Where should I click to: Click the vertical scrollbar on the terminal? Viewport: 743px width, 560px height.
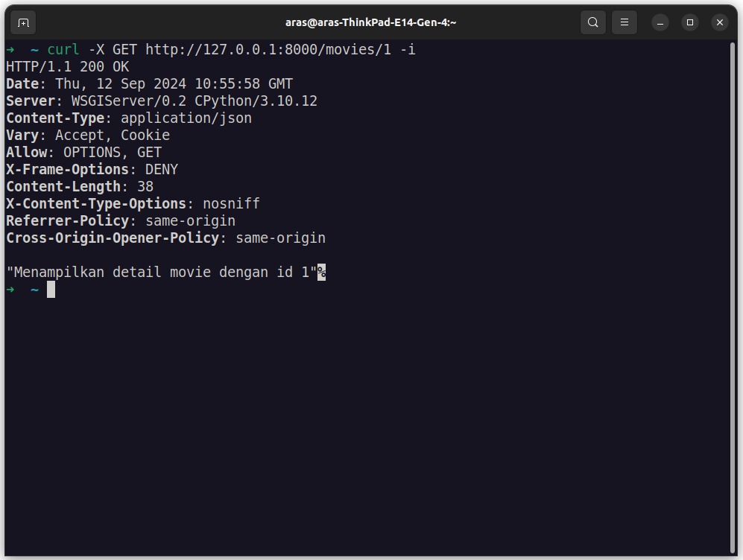click(x=733, y=297)
